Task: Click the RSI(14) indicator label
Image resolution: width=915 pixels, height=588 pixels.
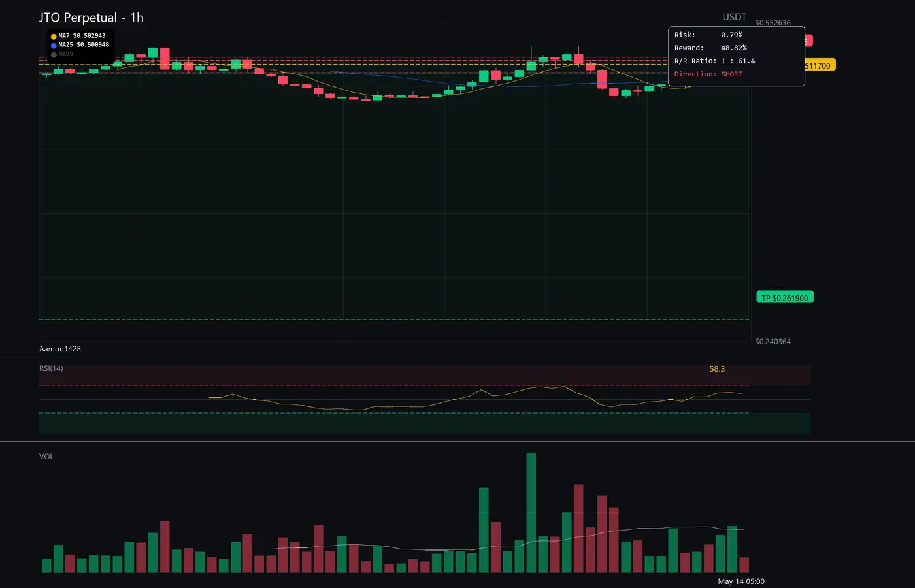Action: [51, 368]
